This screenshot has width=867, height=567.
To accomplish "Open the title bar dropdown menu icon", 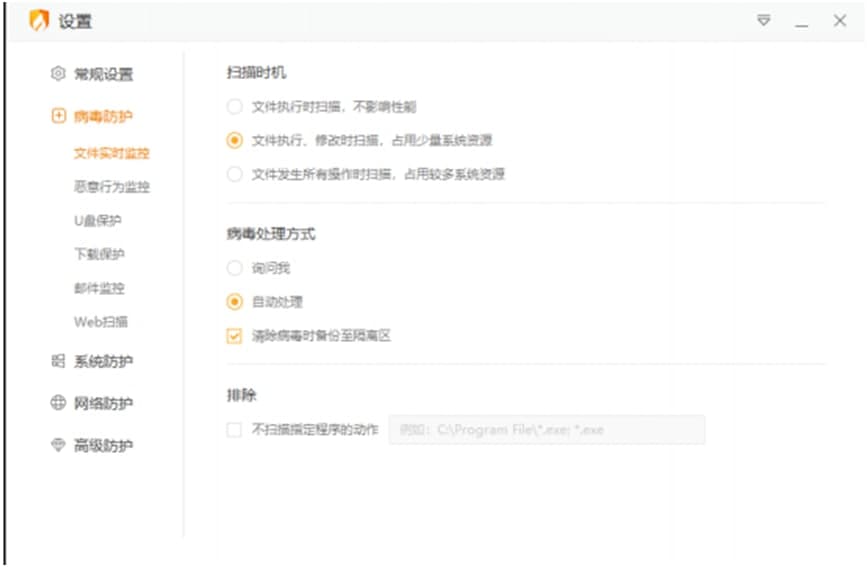I will pyautogui.click(x=764, y=21).
